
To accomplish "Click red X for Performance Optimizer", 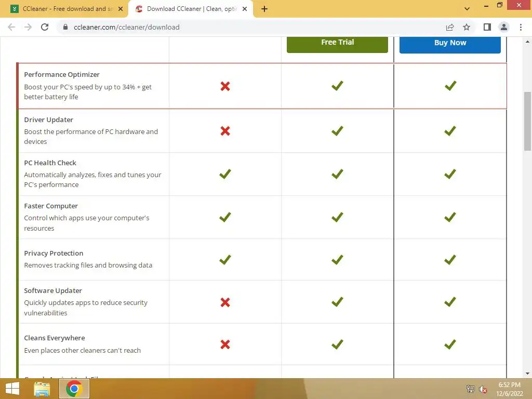I will 225,86.
